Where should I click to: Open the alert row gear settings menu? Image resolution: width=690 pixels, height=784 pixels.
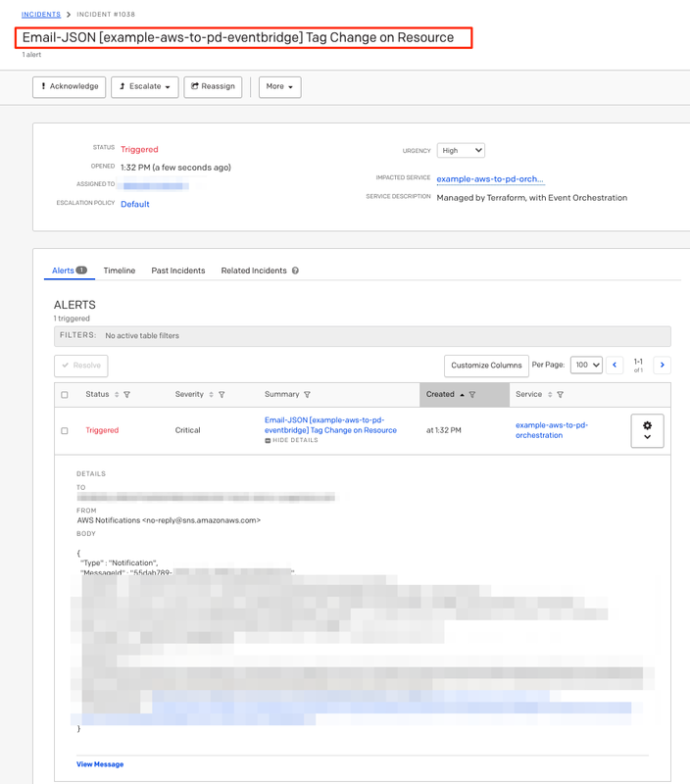click(x=647, y=430)
